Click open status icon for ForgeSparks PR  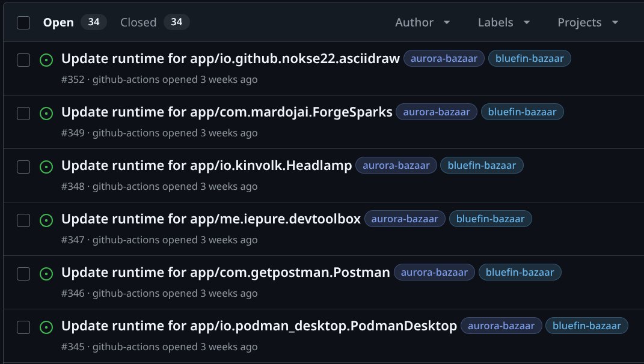click(46, 114)
